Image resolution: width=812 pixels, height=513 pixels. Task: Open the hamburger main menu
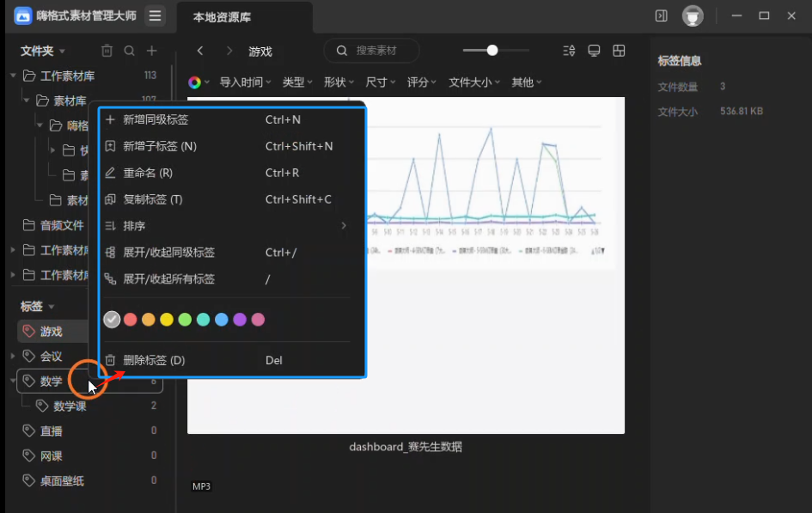coord(155,15)
